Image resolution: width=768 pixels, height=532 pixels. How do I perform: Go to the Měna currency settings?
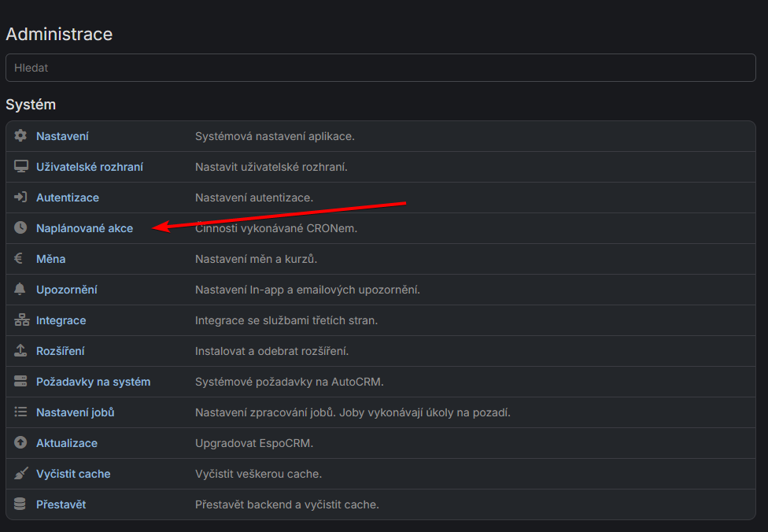pos(50,259)
